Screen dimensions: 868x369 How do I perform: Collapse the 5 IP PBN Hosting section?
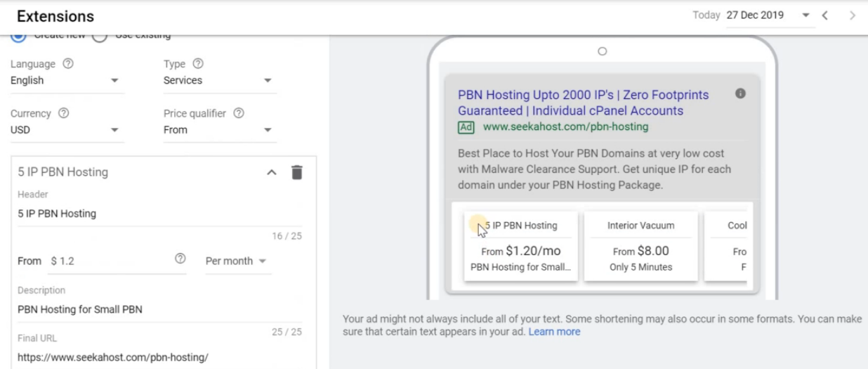pos(272,172)
